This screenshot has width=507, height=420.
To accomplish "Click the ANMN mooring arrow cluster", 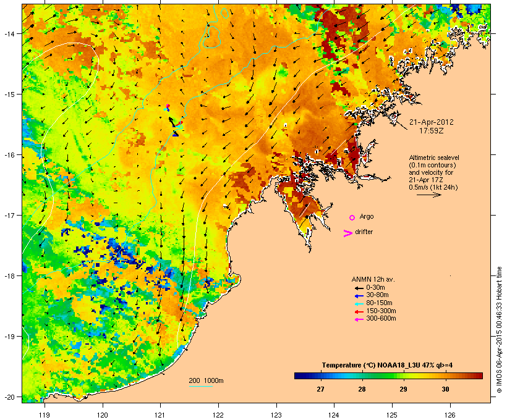I will pyautogui.click(x=173, y=120).
